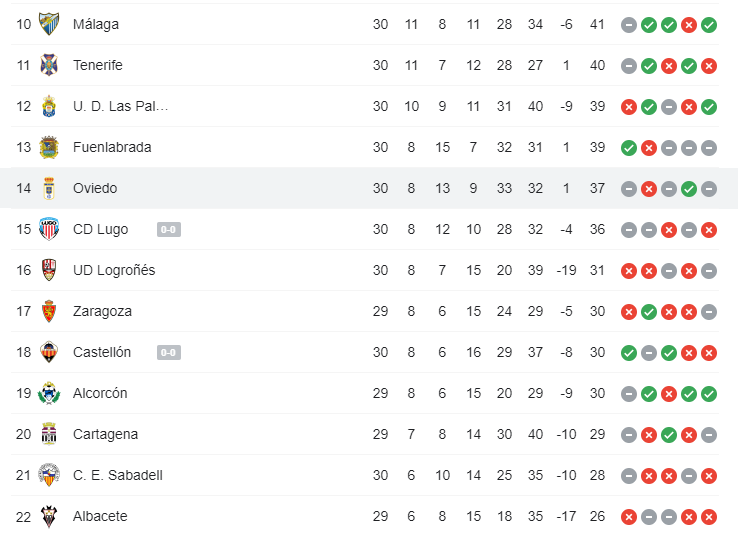Click the Fuenlabrada club crest icon
The image size is (738, 538).
[x=49, y=147]
